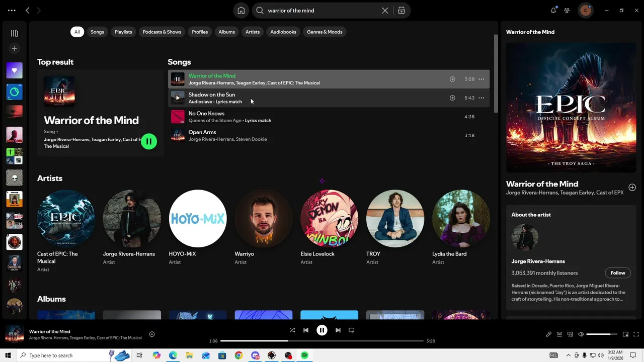The width and height of the screenshot is (644, 362).
Task: Pause playback in the bottom player
Action: click(322, 330)
